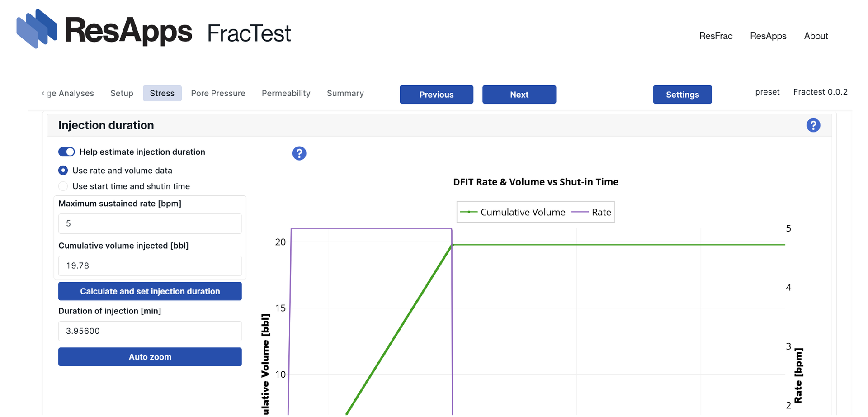The width and height of the screenshot is (868, 417).
Task: Toggle Rate series in chart legend
Action: (x=591, y=212)
